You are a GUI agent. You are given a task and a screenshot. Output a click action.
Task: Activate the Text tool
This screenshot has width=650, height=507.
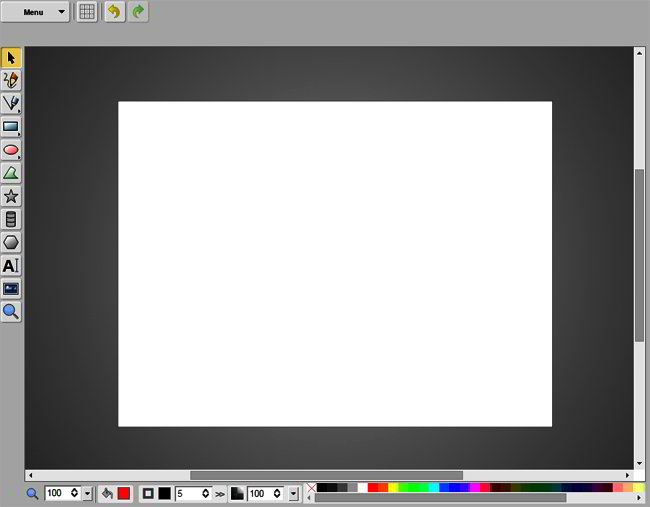pyautogui.click(x=11, y=266)
